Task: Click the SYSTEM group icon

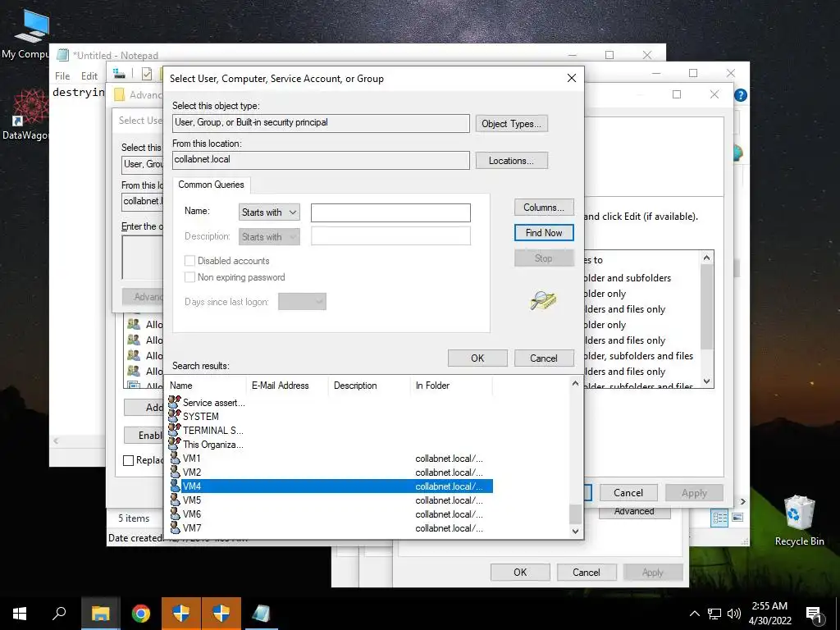Action: (x=175, y=415)
